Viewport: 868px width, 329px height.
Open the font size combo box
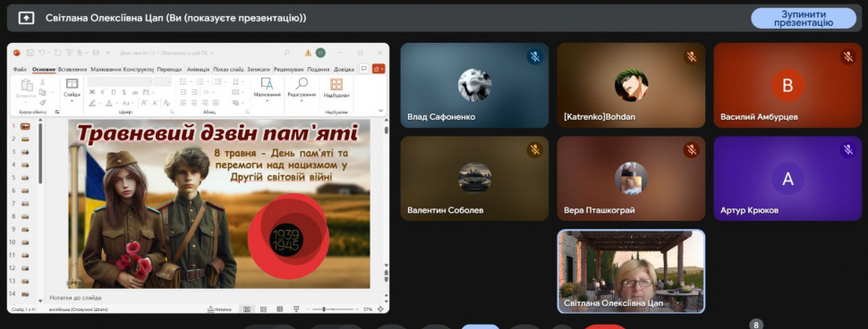click(163, 81)
